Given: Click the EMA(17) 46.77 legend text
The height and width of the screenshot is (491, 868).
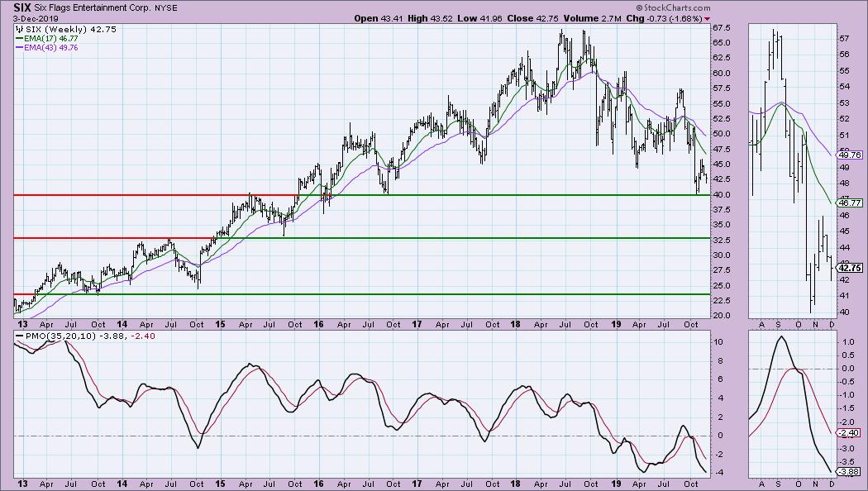Looking at the screenshot, I should (x=51, y=39).
